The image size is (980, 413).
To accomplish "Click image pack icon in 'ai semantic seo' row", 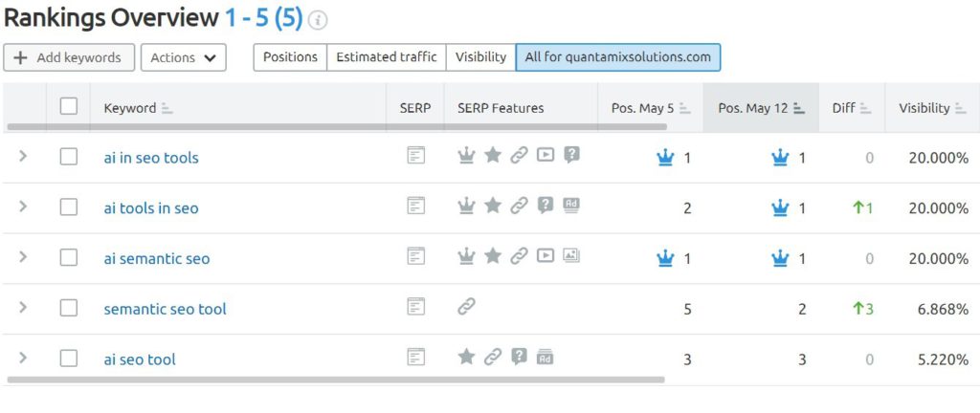I will point(570,255).
